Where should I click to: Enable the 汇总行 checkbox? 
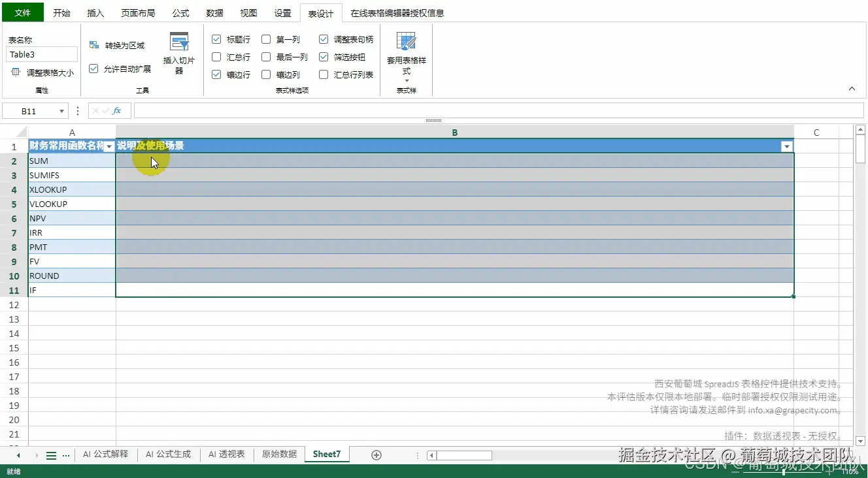click(x=216, y=57)
